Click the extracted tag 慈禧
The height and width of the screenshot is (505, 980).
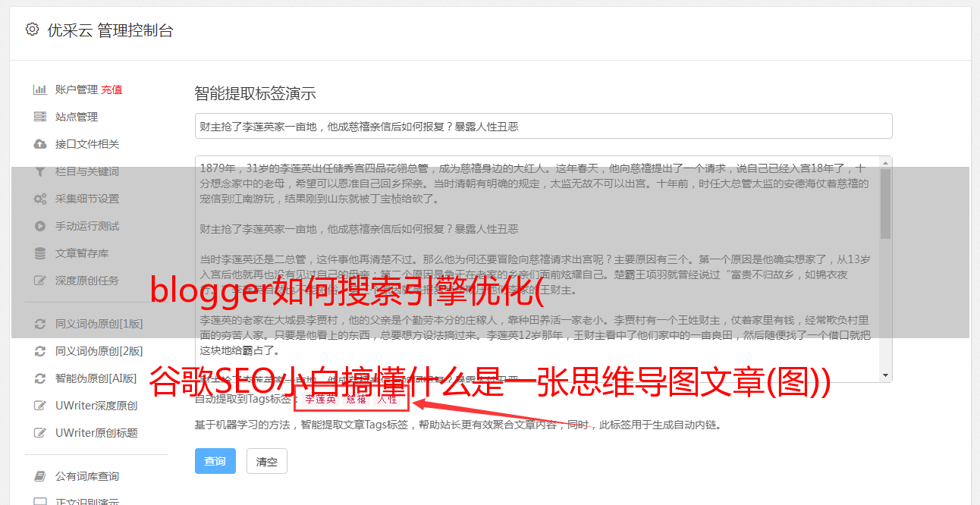(357, 399)
